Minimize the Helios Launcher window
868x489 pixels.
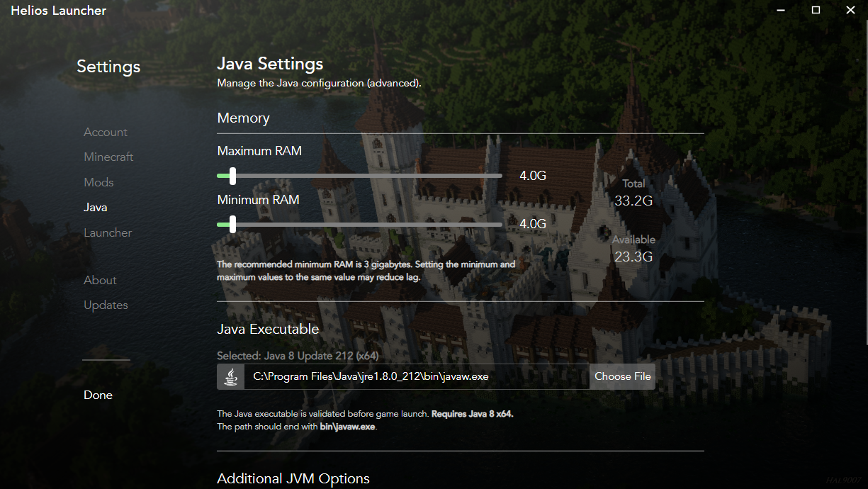pos(781,11)
